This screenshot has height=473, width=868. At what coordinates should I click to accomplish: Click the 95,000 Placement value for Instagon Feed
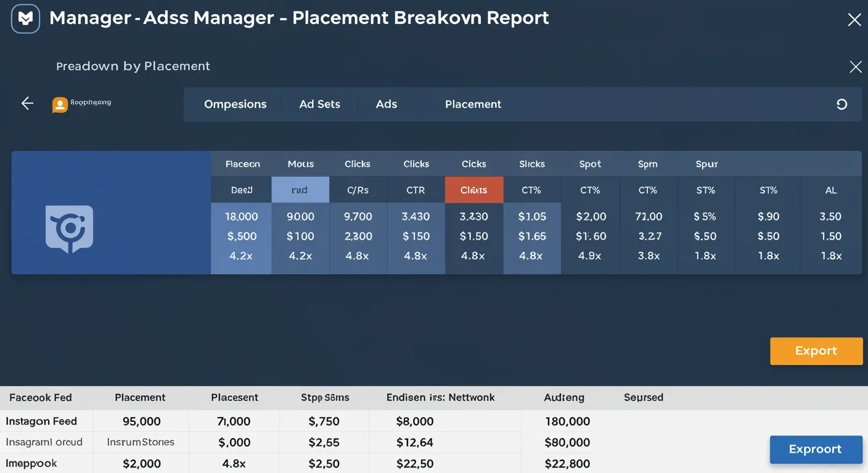(141, 421)
